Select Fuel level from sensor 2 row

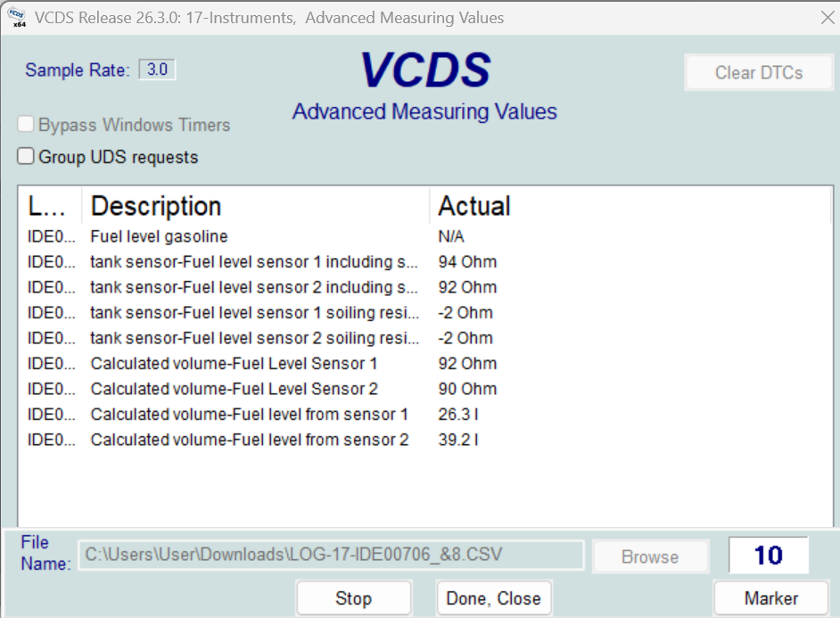(425, 440)
